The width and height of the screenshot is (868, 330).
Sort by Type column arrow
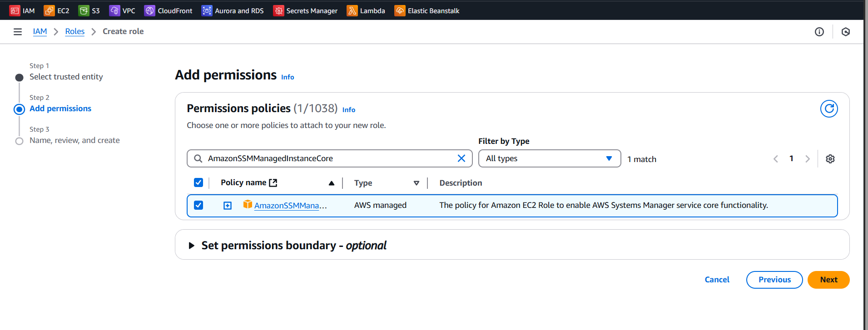(417, 183)
